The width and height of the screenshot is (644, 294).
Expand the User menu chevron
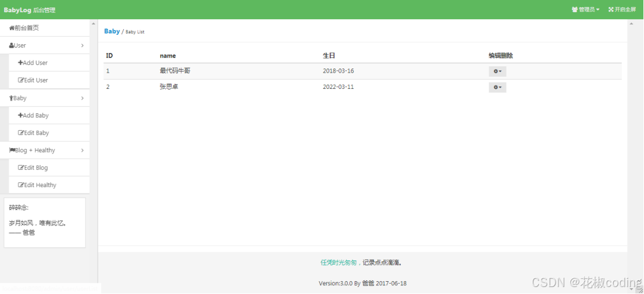point(83,45)
